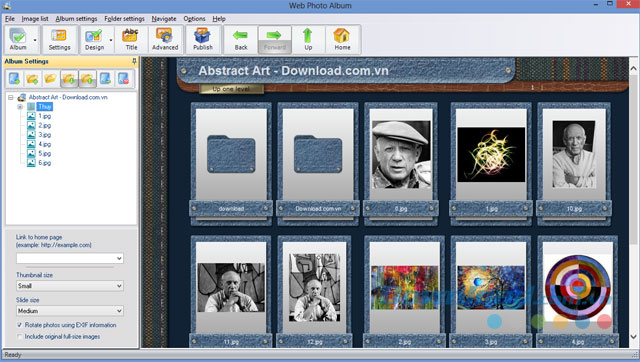Click the Up one level button
Viewport: 640px width, 362px height.
click(x=231, y=89)
